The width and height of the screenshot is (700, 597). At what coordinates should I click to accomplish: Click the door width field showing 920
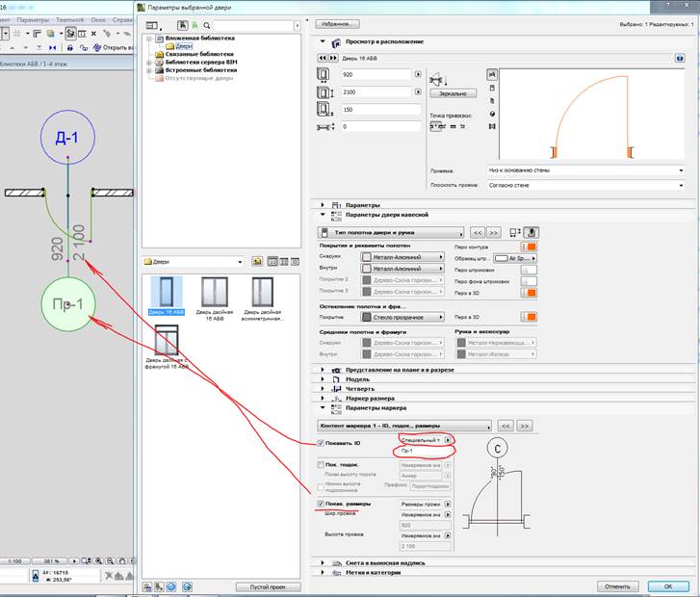coord(373,74)
